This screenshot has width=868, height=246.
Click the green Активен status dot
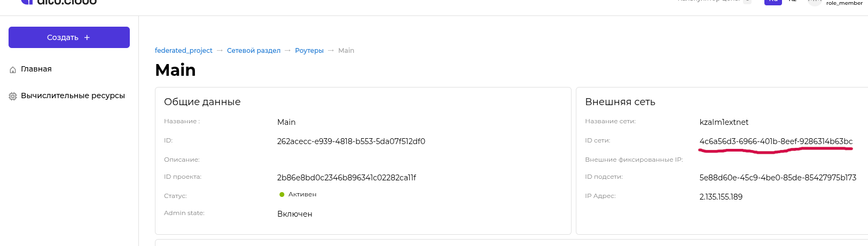click(282, 195)
